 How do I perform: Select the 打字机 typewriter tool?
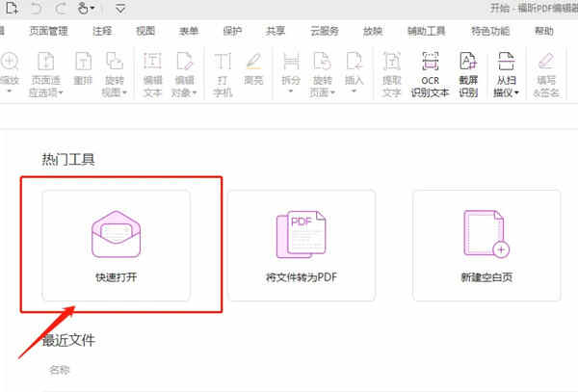(223, 71)
